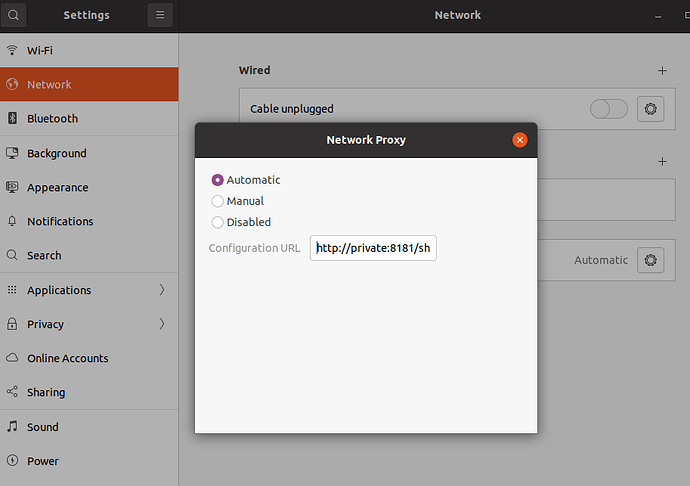Click the Wired section heading
This screenshot has height=486, width=690.
[254, 70]
